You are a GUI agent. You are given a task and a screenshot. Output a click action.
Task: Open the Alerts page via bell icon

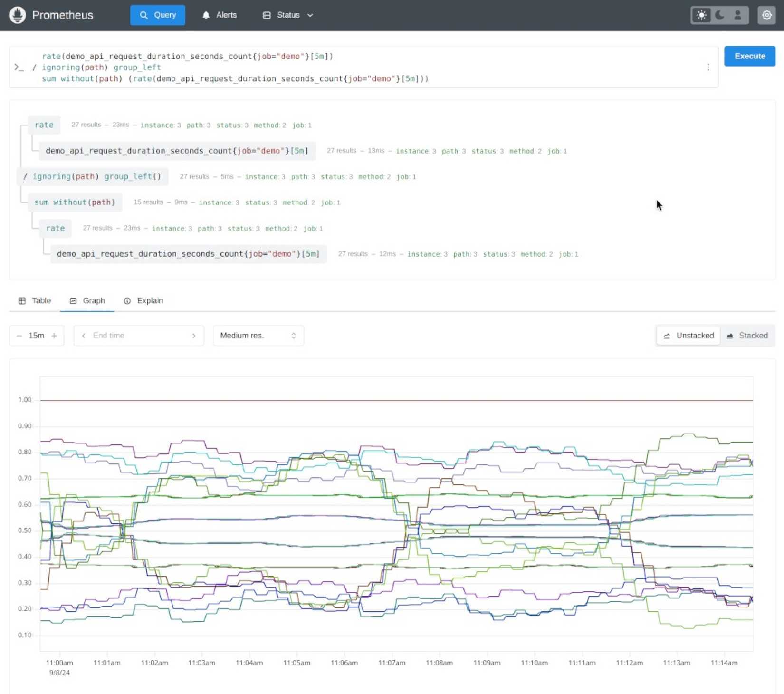coord(206,15)
